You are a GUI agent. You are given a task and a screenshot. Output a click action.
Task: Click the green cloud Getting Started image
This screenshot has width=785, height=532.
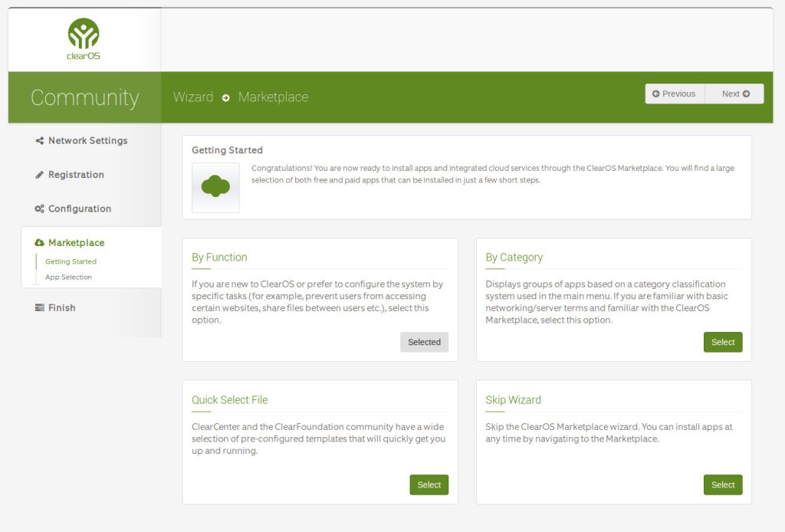click(x=215, y=186)
